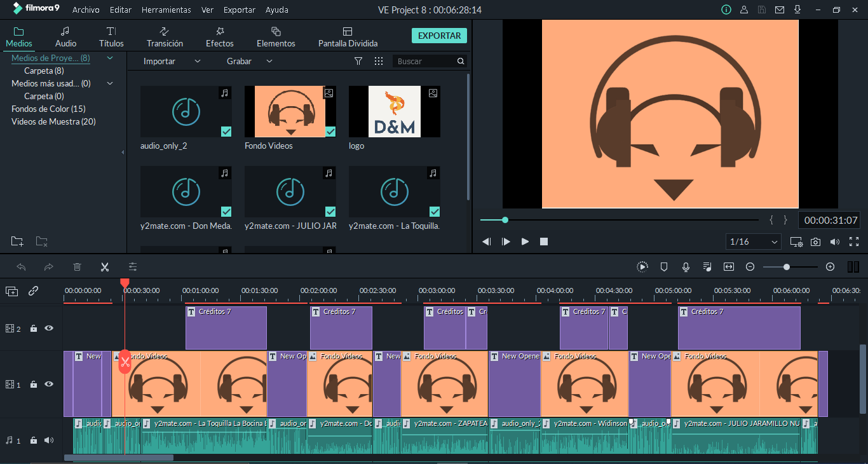This screenshot has height=464, width=868.
Task: Open the Archivo menu
Action: 86,10
